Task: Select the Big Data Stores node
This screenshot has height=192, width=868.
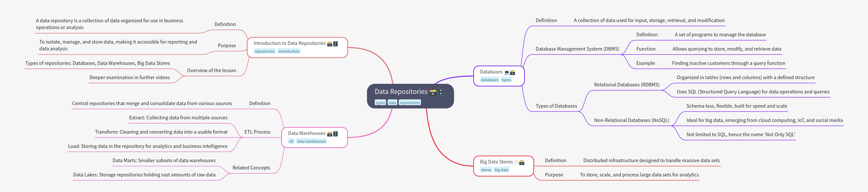Action: point(503,166)
